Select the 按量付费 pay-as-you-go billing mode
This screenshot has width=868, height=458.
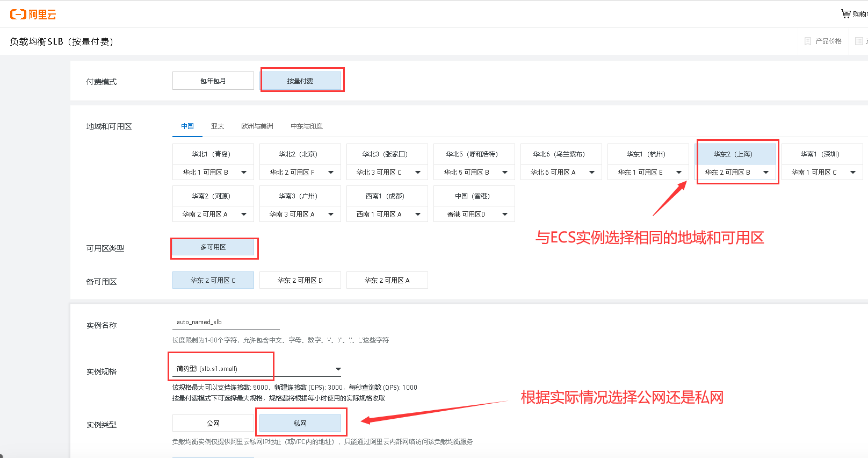point(300,81)
